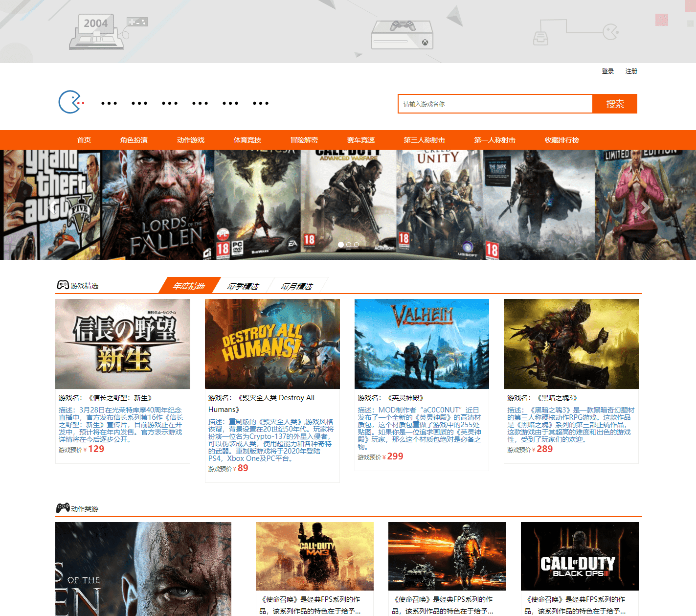696x616 pixels.
Task: Open the Call of Duty MW3 thumbnail
Action: pos(314,556)
